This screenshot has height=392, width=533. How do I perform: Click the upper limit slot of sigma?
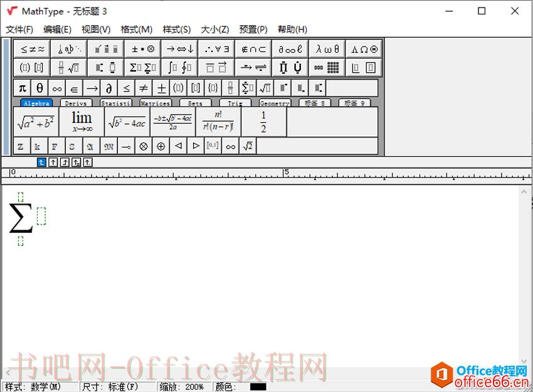tap(21, 197)
